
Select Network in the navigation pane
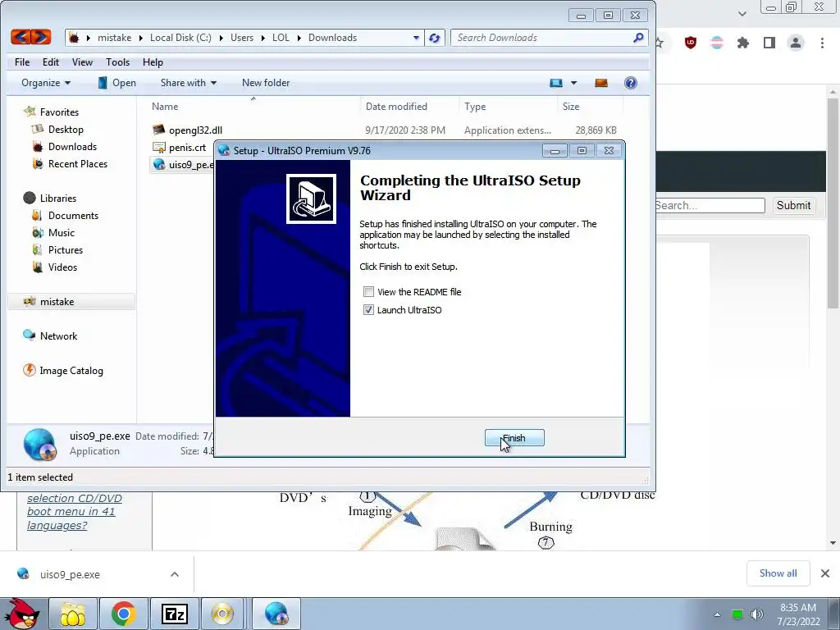coord(50,336)
